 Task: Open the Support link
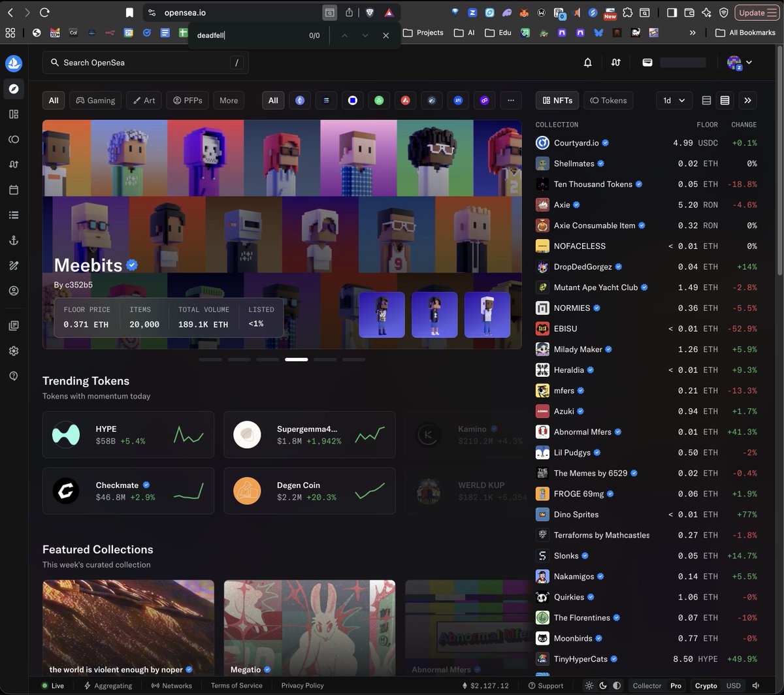coord(546,686)
